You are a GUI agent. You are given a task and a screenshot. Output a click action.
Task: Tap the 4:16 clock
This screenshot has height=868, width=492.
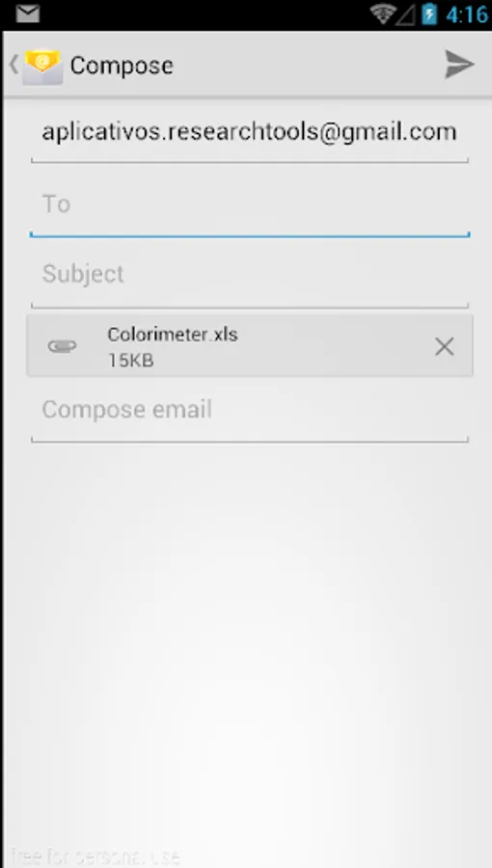point(467,14)
